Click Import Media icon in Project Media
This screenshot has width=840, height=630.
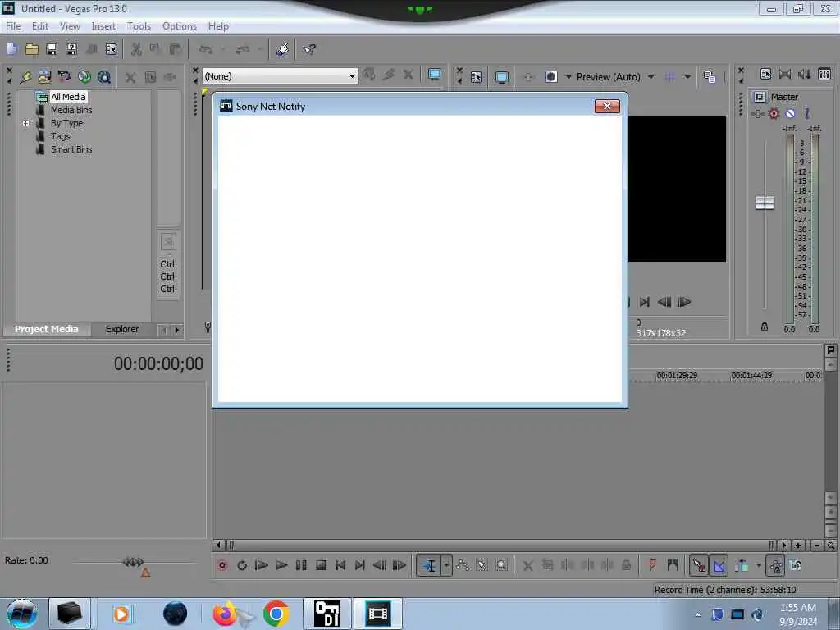[44, 77]
